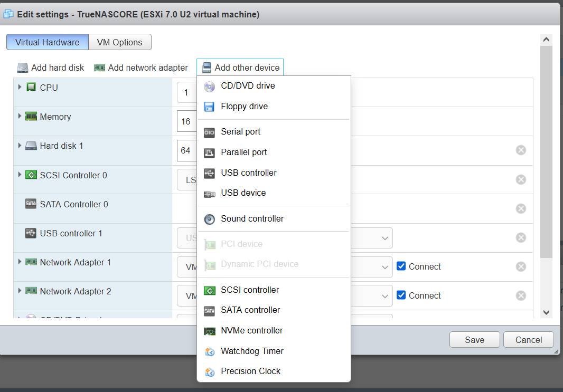Select Watchdog Timer in the device menu
Screen dimensions: 563x392
pyautogui.click(x=274, y=351)
